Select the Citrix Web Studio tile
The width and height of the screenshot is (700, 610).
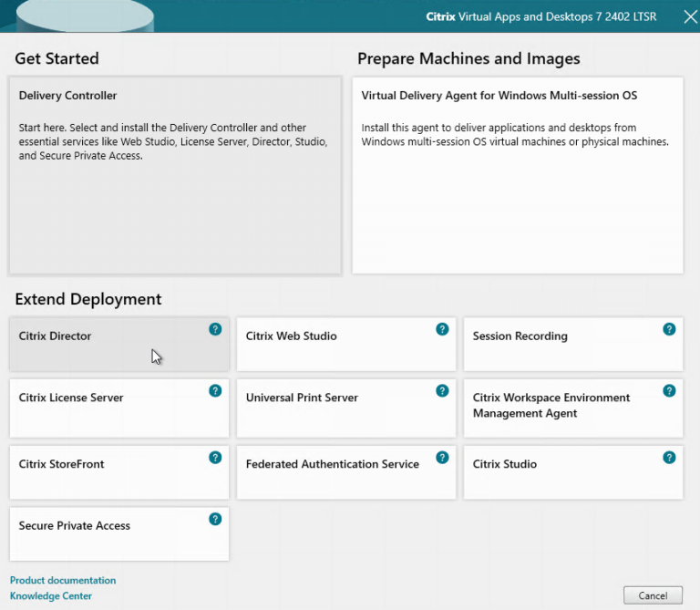pyautogui.click(x=337, y=345)
